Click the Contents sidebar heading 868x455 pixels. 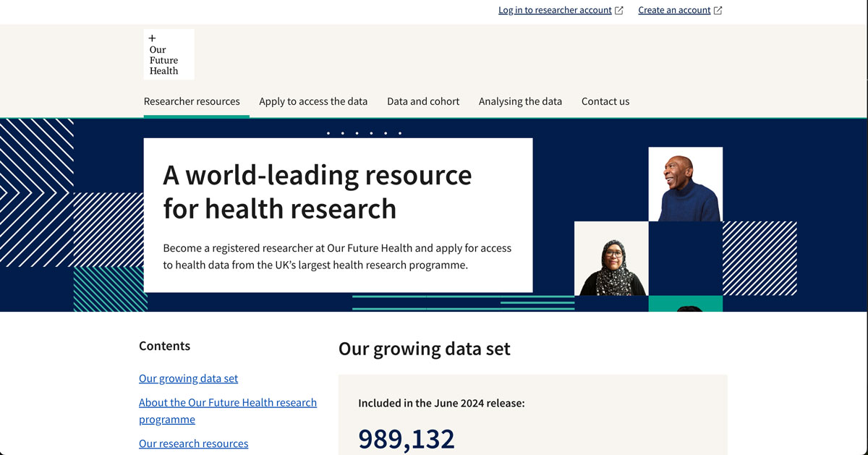tap(164, 346)
